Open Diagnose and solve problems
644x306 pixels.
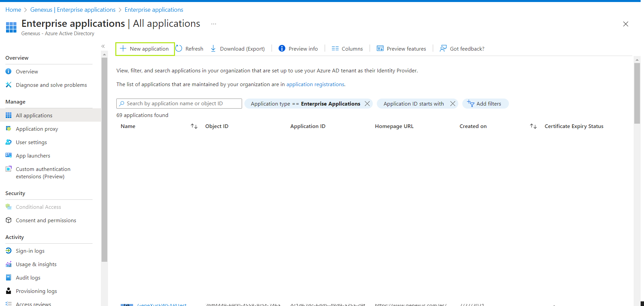tap(51, 85)
